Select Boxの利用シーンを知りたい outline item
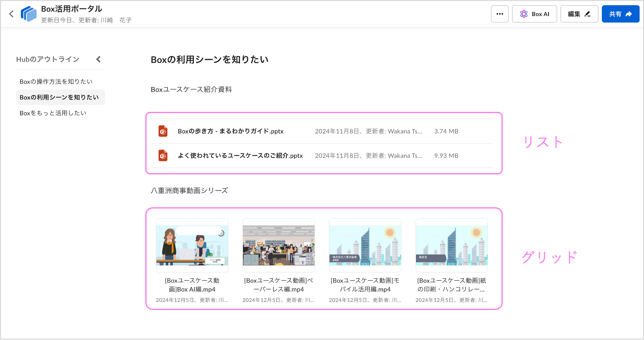Viewport: 644px width, 340px height. click(x=60, y=97)
